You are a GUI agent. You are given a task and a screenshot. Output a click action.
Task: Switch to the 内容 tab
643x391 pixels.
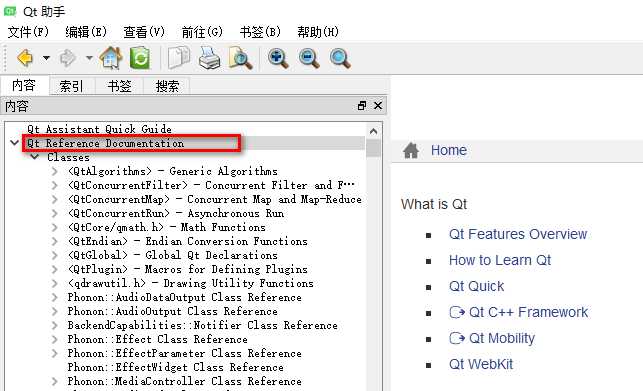tap(24, 85)
